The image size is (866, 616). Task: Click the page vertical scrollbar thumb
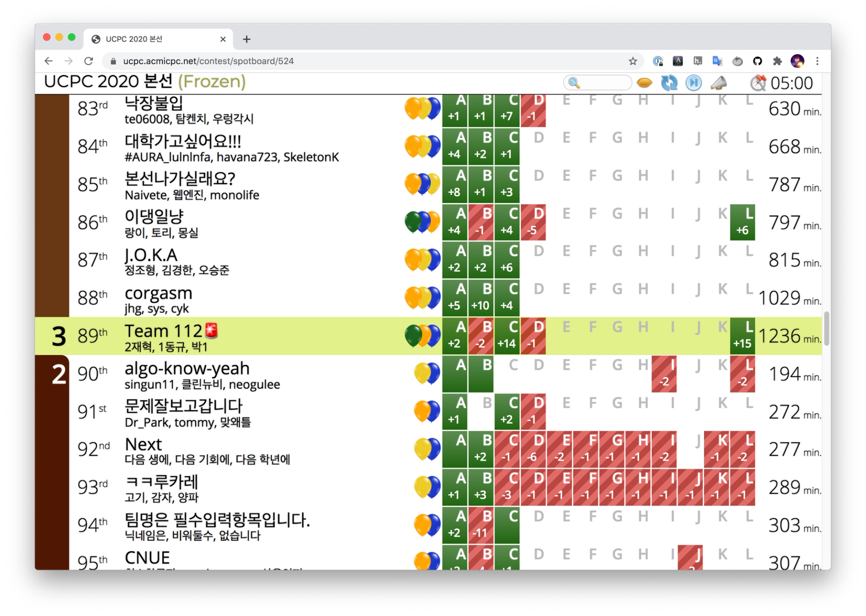[x=826, y=328]
